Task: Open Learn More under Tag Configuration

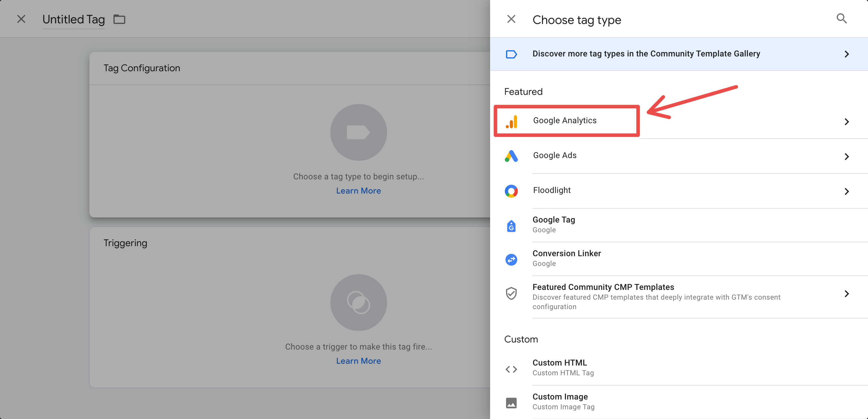Action: [358, 191]
